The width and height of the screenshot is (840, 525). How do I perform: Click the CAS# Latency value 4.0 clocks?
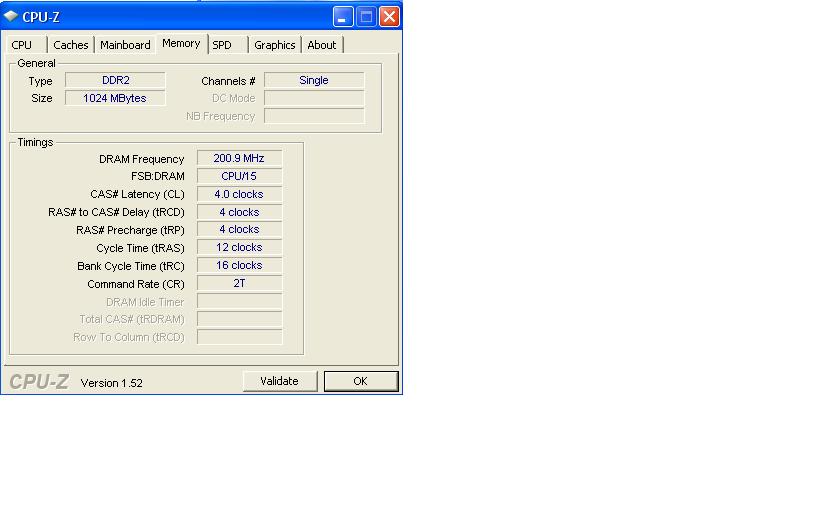pos(239,194)
